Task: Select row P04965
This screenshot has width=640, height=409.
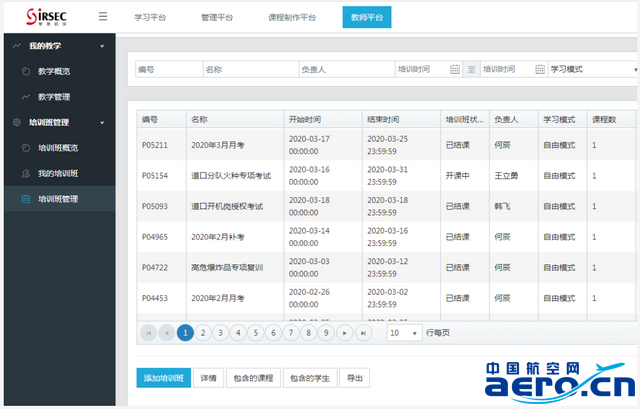Action: pyautogui.click(x=386, y=237)
